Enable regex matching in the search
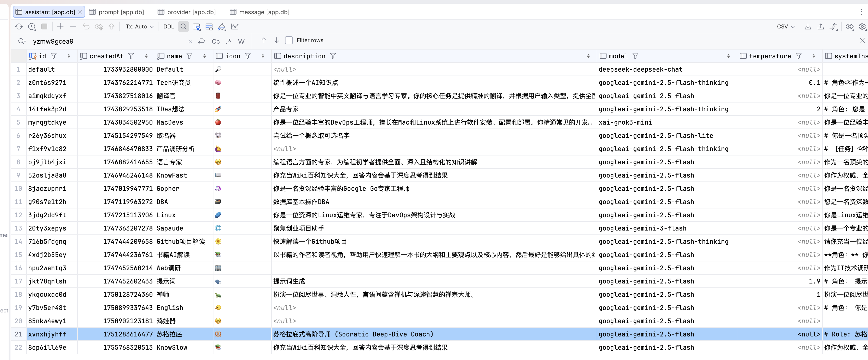This screenshot has height=360, width=868. pyautogui.click(x=229, y=41)
